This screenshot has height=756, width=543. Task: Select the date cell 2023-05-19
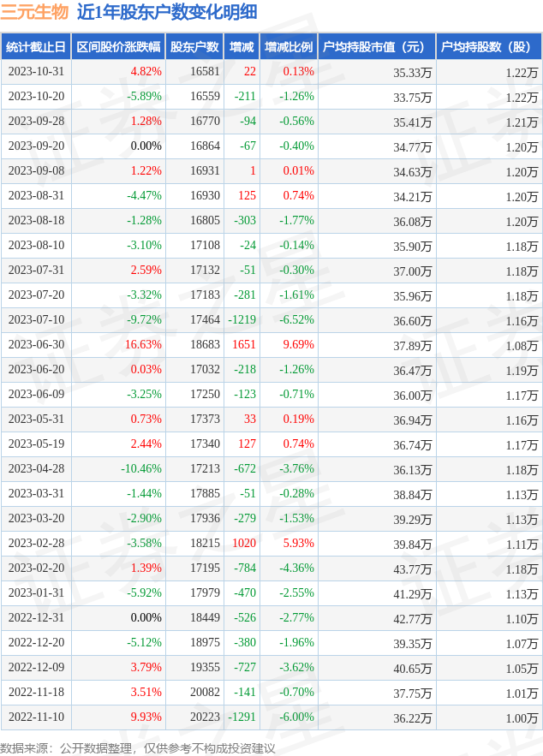click(x=36, y=444)
